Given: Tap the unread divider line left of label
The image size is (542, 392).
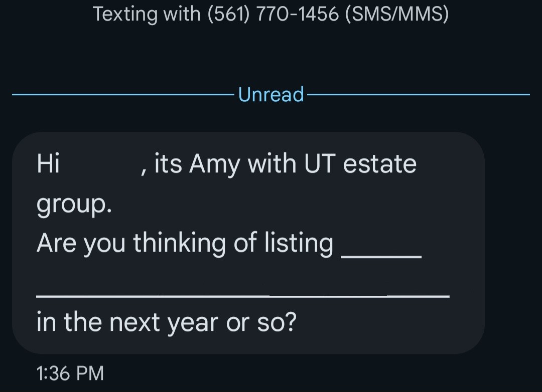Looking at the screenshot, I should pyautogui.click(x=120, y=94).
